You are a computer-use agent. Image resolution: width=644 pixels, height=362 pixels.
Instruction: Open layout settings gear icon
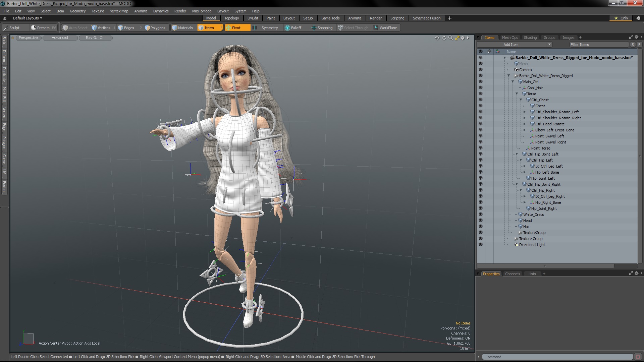tap(638, 18)
